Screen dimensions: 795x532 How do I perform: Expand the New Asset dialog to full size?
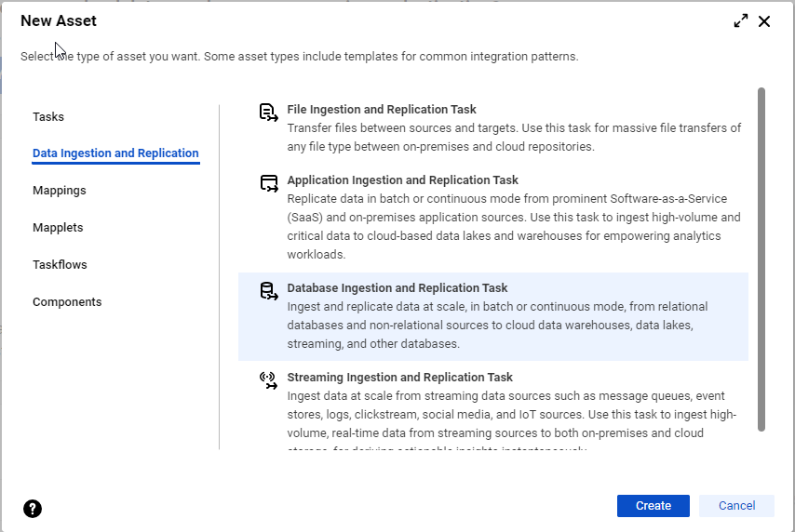(x=741, y=20)
